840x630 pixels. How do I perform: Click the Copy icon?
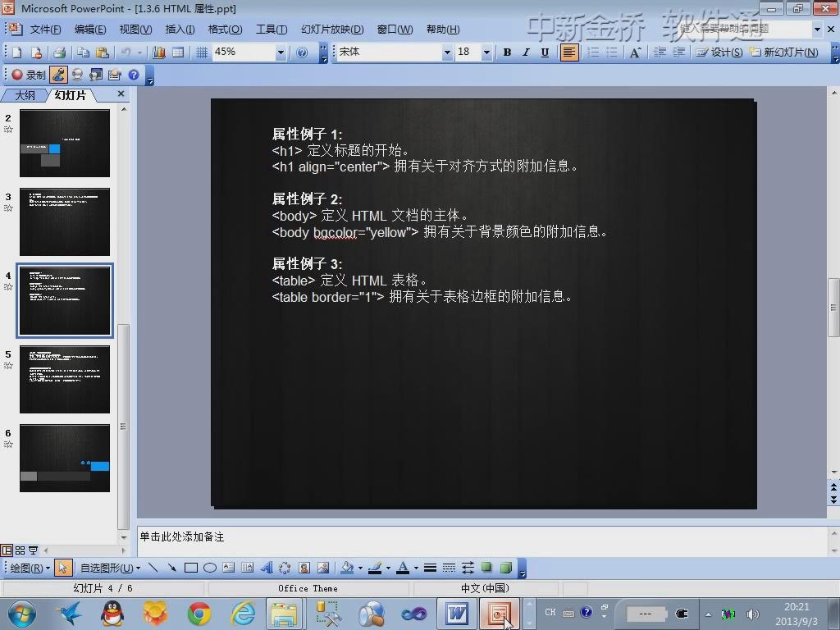(83, 52)
